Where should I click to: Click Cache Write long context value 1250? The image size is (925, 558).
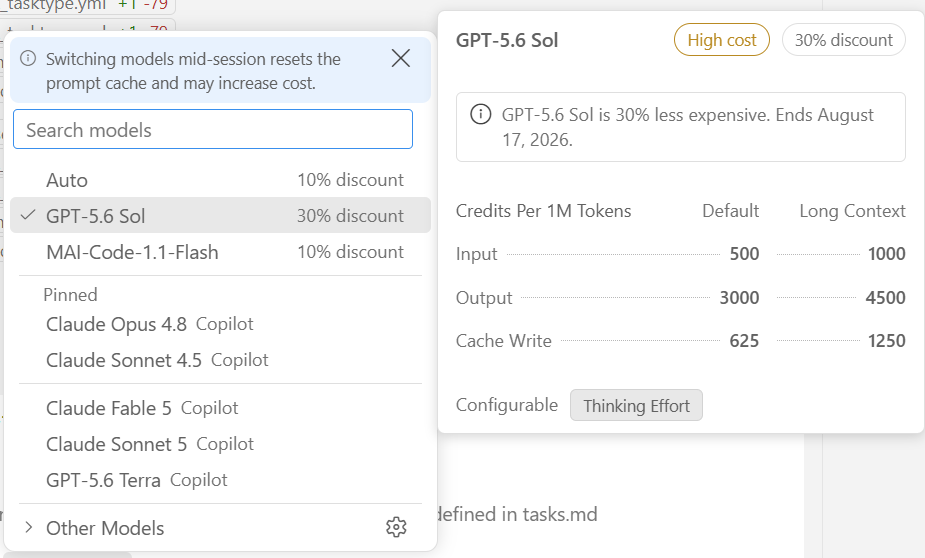click(x=887, y=340)
